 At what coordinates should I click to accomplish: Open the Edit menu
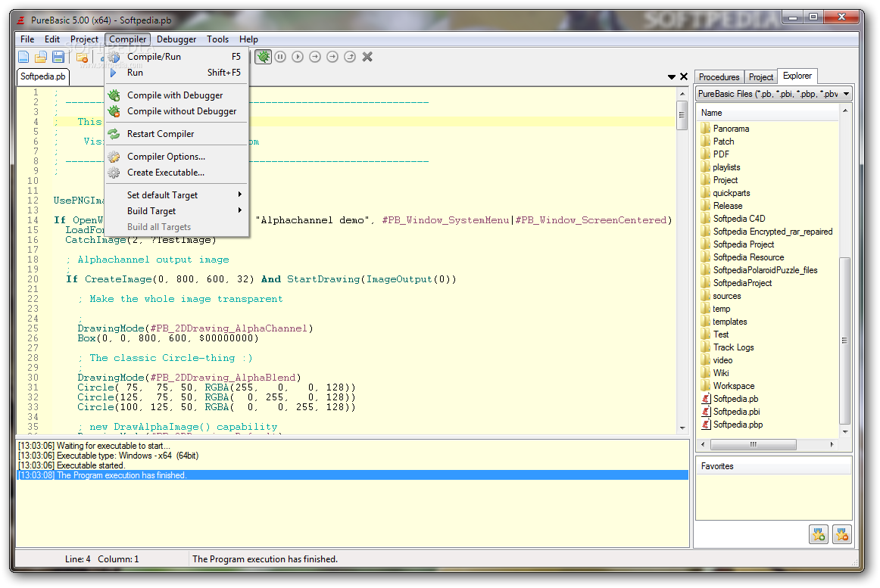point(52,39)
